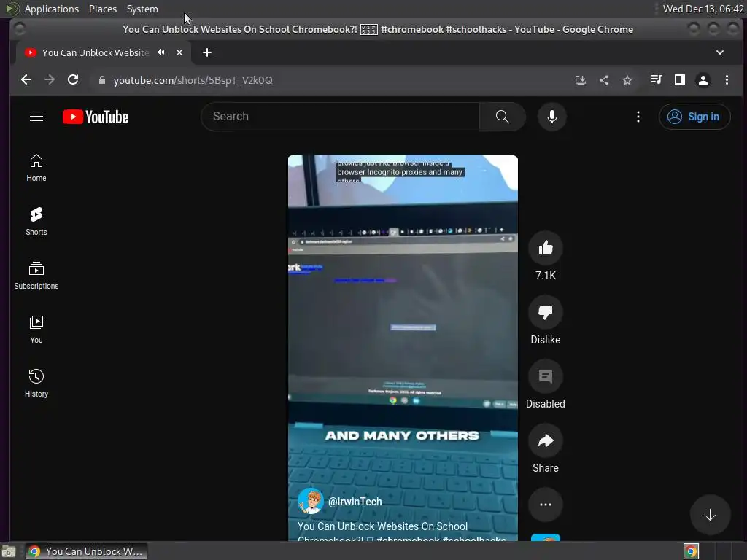The image size is (747, 560).
Task: Dislike this Short with thumbs down
Action: click(x=546, y=312)
